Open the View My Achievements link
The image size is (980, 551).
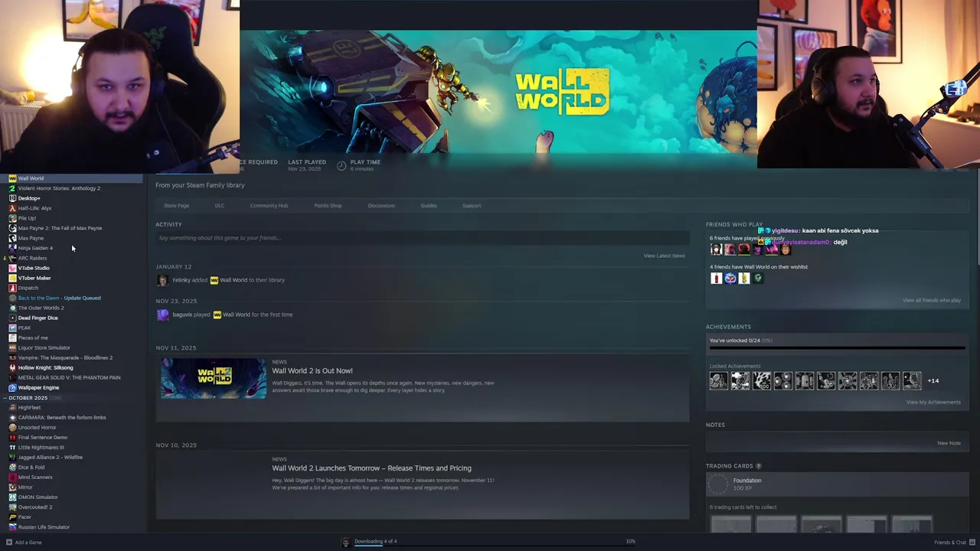[933, 402]
